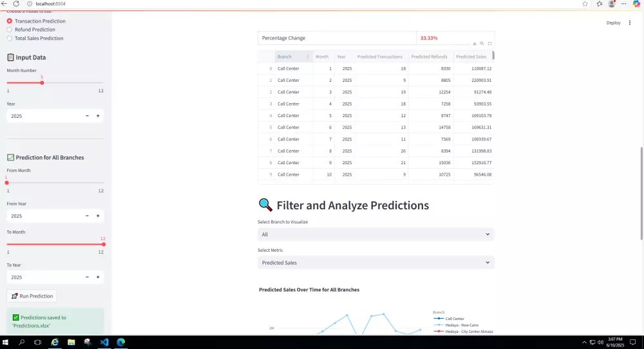Click the taskbar clock showing 3:07 PM
The width and height of the screenshot is (644, 349).
615,342
